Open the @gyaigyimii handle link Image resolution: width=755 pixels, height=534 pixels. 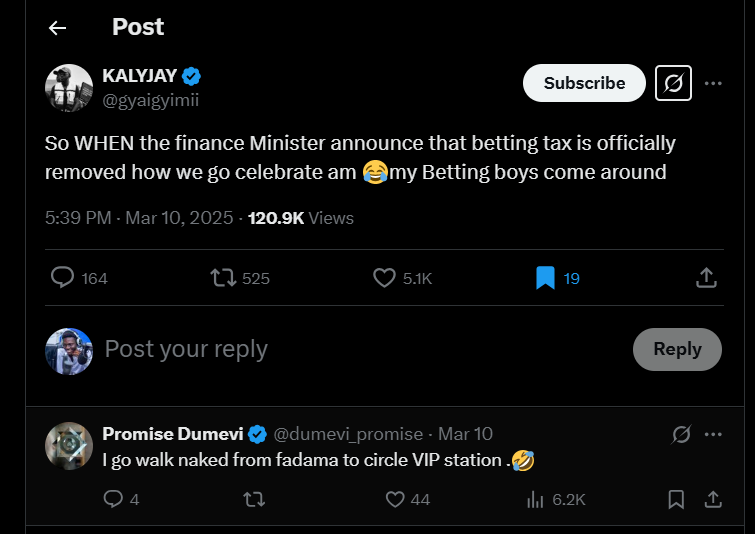pyautogui.click(x=146, y=99)
